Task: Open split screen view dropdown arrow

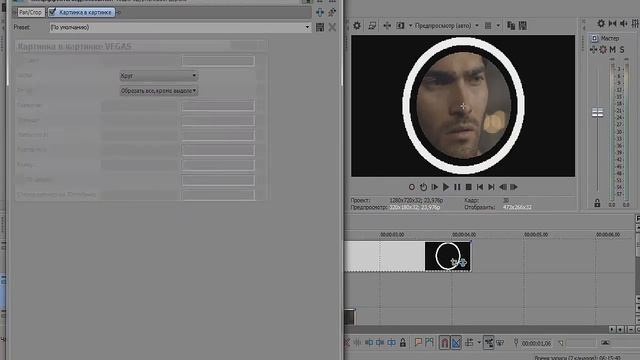Action: [410, 26]
